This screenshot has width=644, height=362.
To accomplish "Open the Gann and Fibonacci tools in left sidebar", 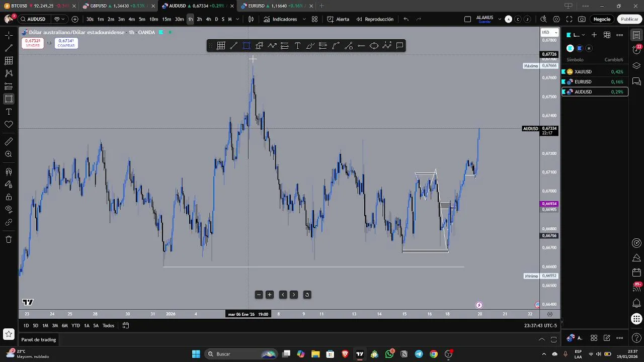I will (9, 60).
